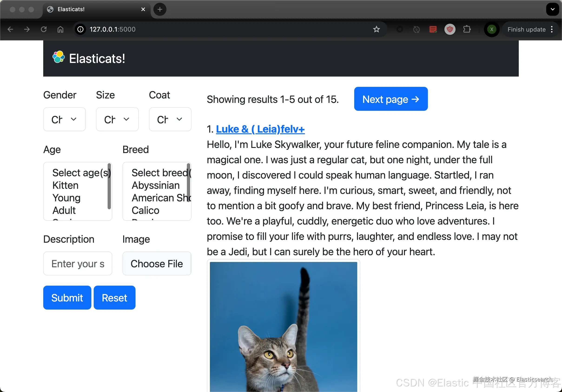Click the Elasticats logo icon
The width and height of the screenshot is (562, 392).
(59, 57)
